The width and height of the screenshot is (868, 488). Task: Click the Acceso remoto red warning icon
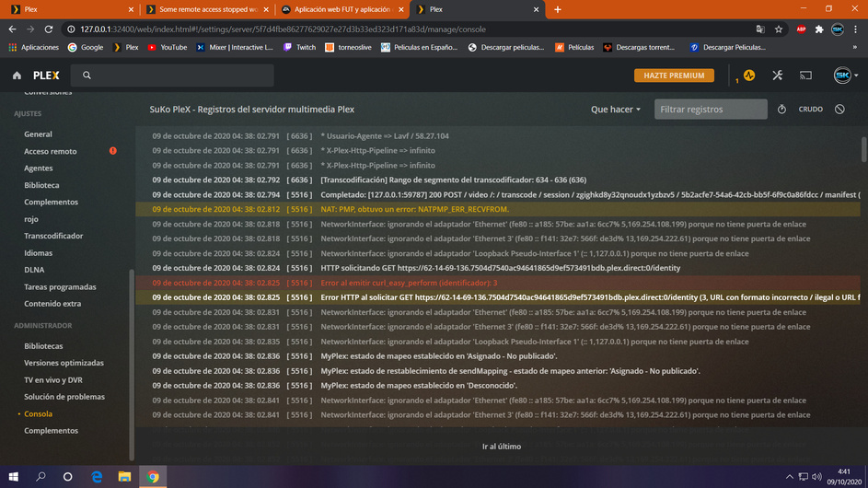113,151
